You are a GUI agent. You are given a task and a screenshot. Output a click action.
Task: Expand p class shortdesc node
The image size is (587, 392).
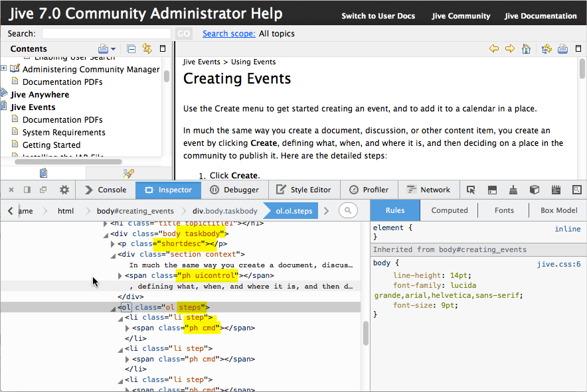click(x=113, y=244)
